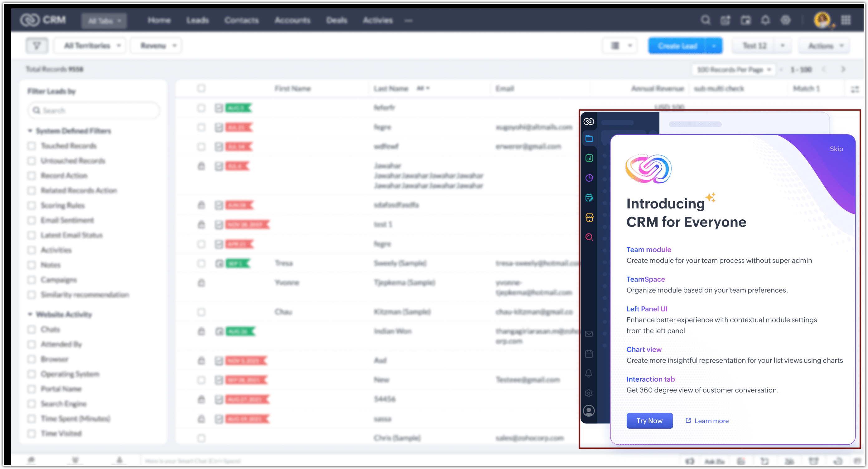Enable the Touched Records filter checkbox
This screenshot has width=868, height=469.
32,146
